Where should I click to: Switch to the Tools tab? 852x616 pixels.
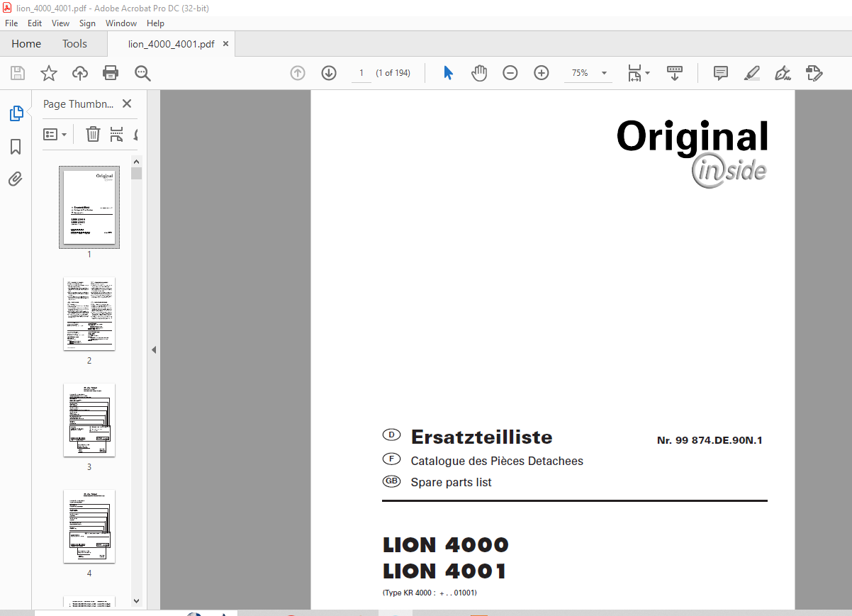74,44
